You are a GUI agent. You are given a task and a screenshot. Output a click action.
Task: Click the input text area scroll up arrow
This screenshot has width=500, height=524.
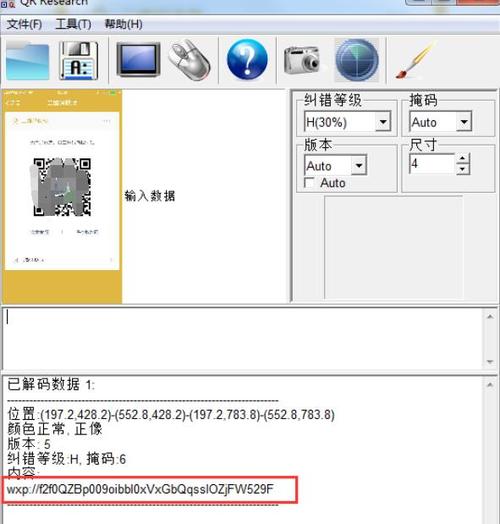[x=490, y=316]
